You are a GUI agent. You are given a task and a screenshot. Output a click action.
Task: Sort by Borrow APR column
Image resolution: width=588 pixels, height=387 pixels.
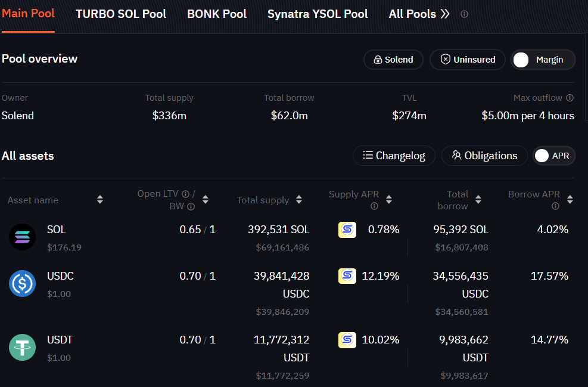570,199
